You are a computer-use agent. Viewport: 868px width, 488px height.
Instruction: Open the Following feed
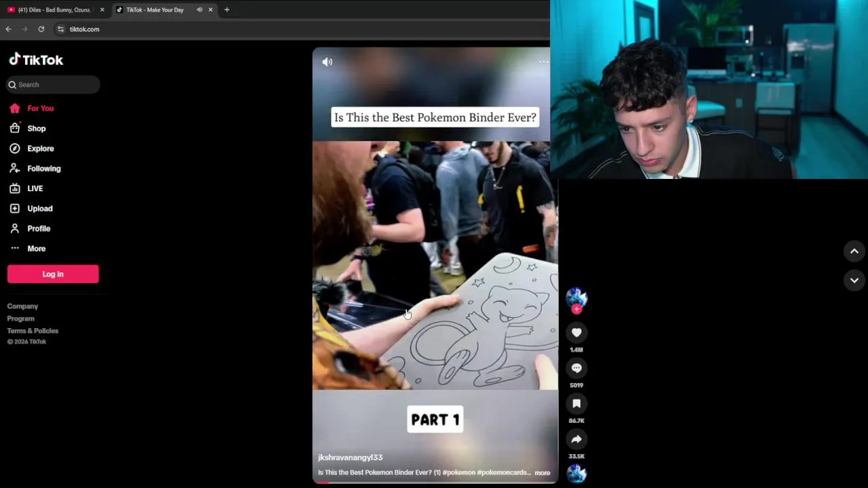click(43, 169)
